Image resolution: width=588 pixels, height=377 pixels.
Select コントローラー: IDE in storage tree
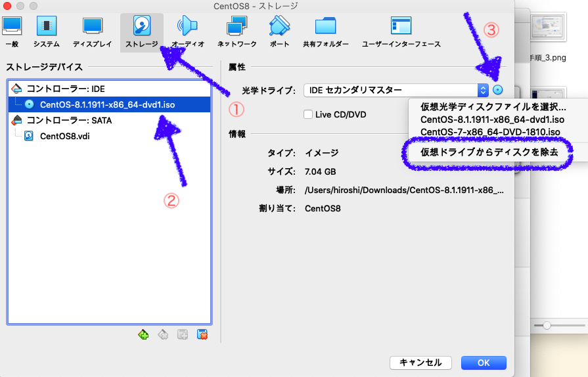coord(109,89)
